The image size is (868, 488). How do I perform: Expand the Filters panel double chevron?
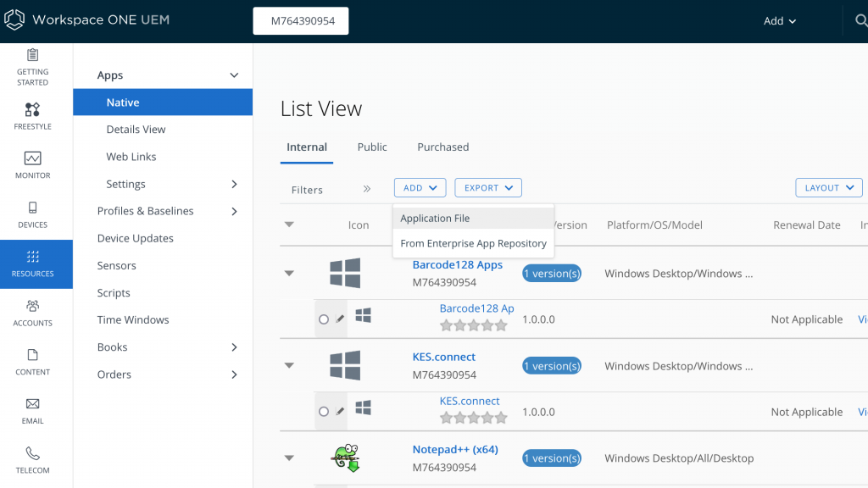[x=367, y=189]
